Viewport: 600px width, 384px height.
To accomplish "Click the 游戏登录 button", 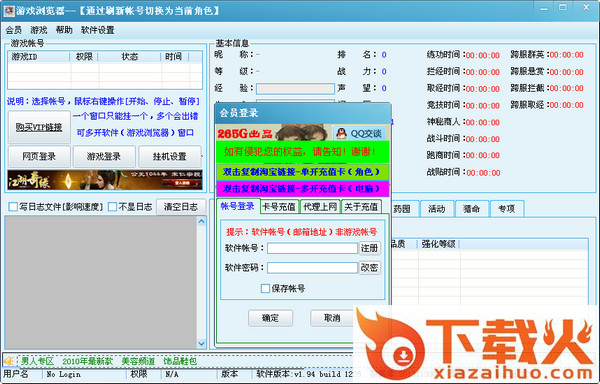I will point(104,156).
